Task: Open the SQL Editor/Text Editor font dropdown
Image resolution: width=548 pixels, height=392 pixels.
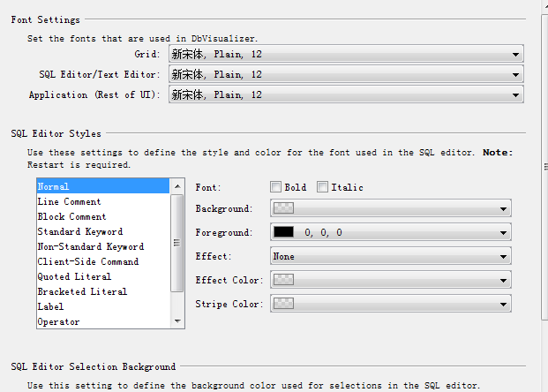Action: [346, 74]
